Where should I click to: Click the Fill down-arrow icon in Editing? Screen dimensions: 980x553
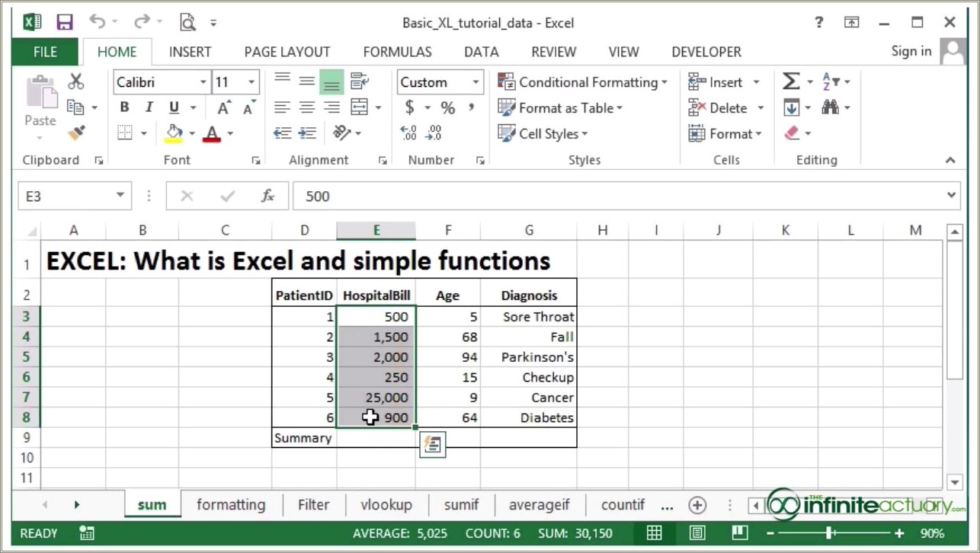click(x=792, y=107)
